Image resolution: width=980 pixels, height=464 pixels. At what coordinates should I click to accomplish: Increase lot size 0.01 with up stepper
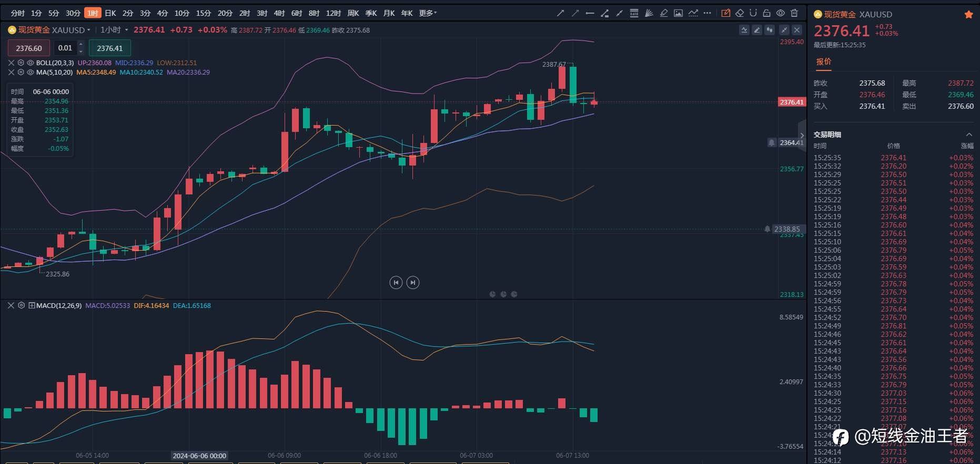tap(80, 45)
